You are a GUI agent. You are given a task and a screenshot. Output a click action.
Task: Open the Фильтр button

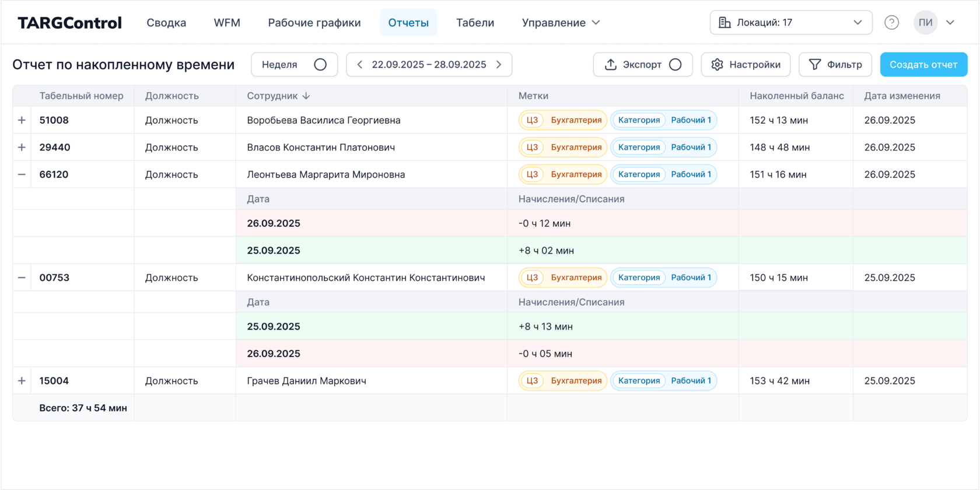click(x=835, y=65)
